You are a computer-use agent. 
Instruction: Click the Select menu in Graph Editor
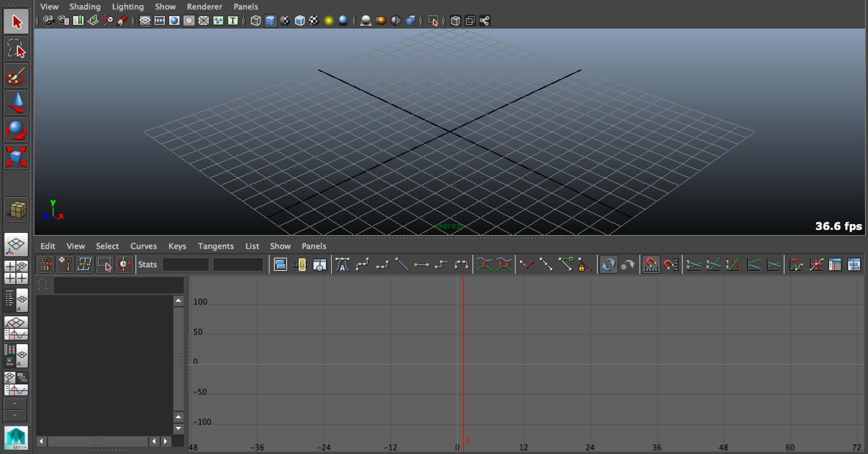pyautogui.click(x=107, y=246)
